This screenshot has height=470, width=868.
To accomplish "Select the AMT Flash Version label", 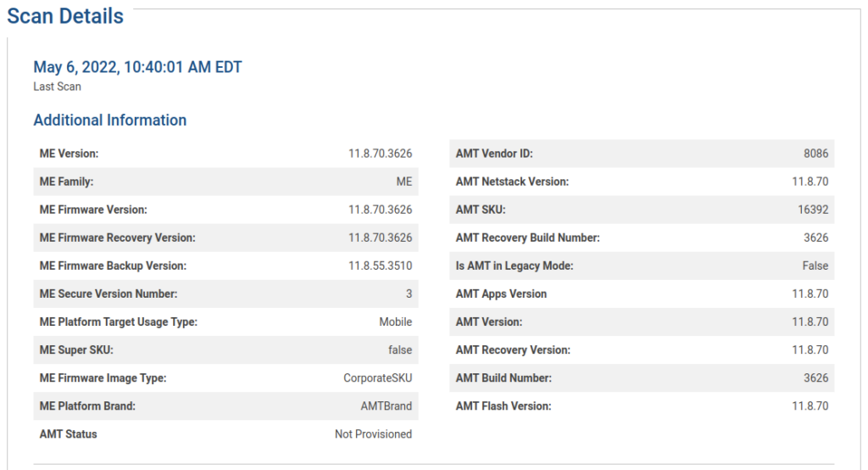I will [x=504, y=406].
